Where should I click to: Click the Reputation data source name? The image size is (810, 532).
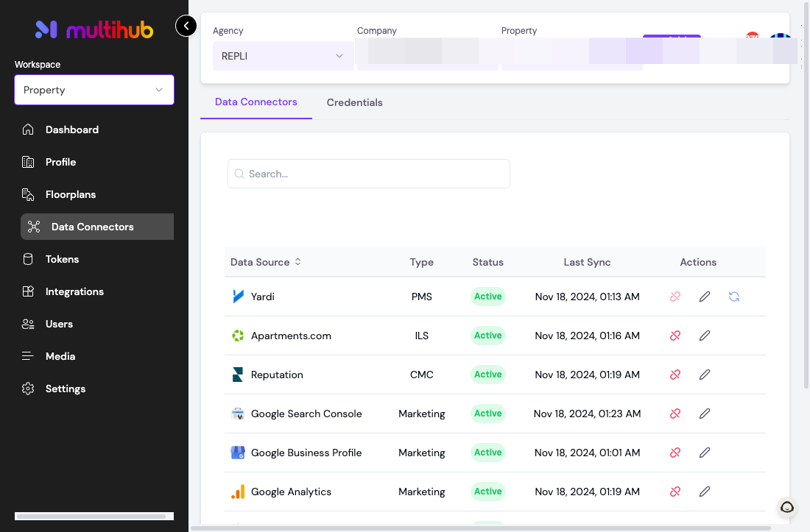pyautogui.click(x=277, y=375)
